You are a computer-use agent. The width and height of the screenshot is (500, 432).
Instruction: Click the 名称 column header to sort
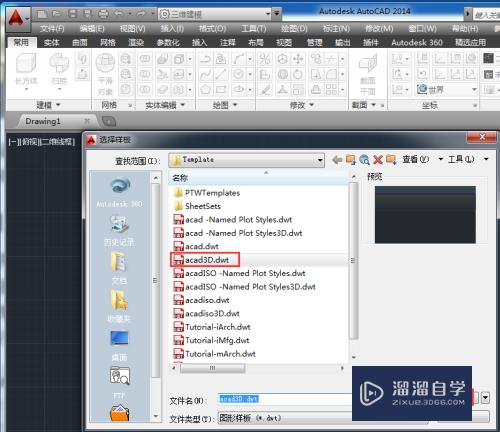coord(259,178)
